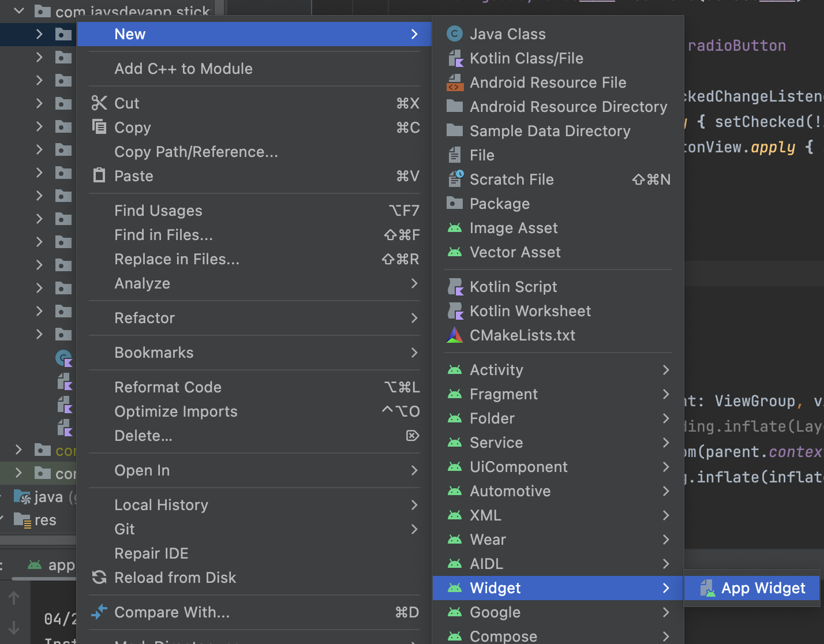Collapse the com.jaysdevapp package tree node
The height and width of the screenshot is (644, 824).
[x=19, y=10]
